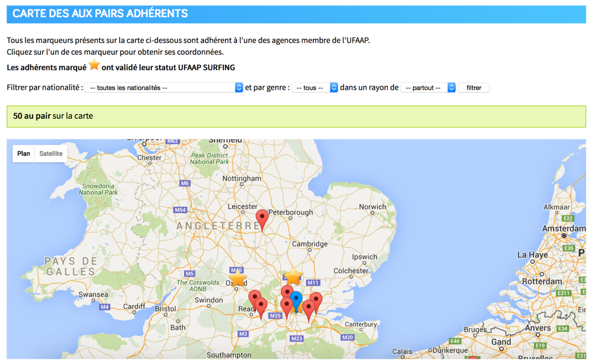Click the "Peterborough" city label

290,213
